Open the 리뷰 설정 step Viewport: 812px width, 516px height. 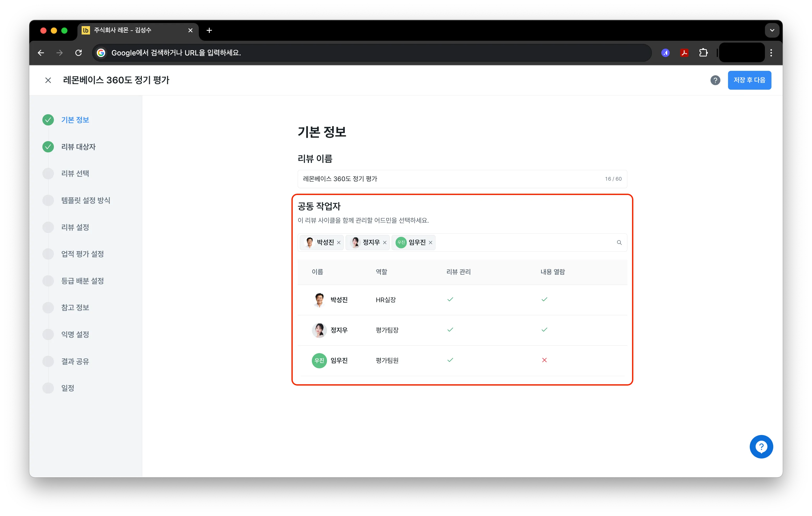[x=75, y=227]
